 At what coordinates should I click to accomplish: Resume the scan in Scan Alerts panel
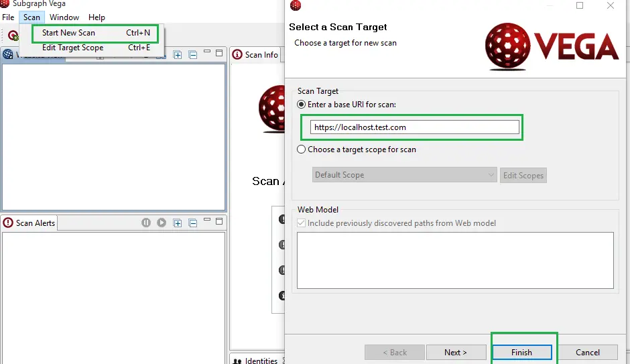tap(162, 223)
